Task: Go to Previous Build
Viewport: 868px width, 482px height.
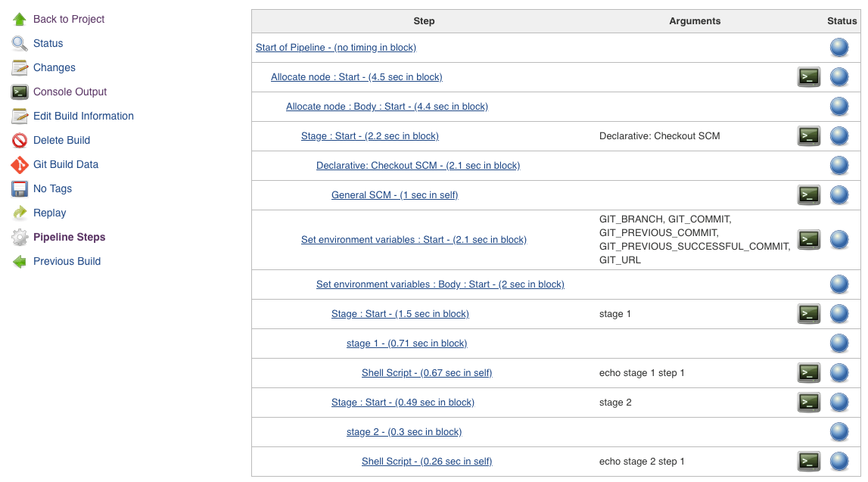Action: click(x=67, y=261)
